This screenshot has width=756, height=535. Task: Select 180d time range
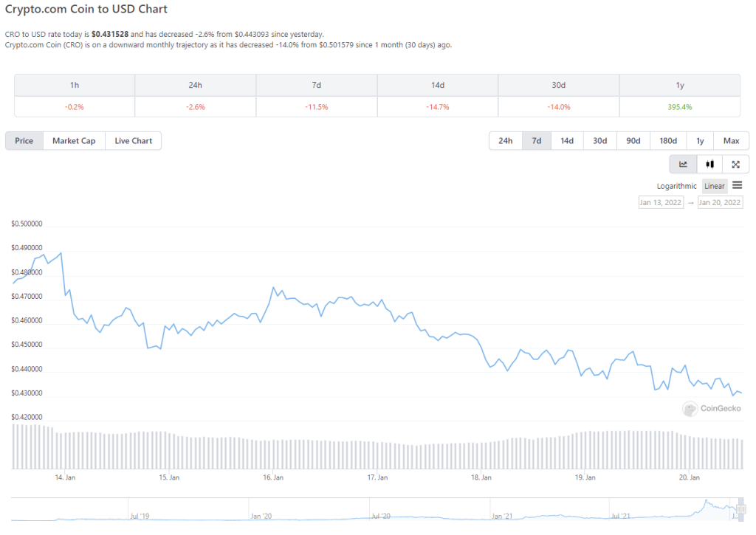click(668, 141)
